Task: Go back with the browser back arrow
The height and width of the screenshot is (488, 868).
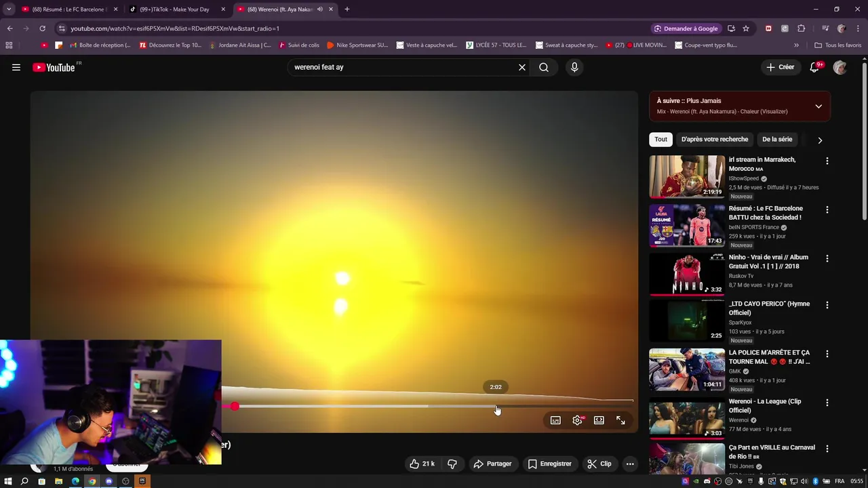Action: coord(9,28)
